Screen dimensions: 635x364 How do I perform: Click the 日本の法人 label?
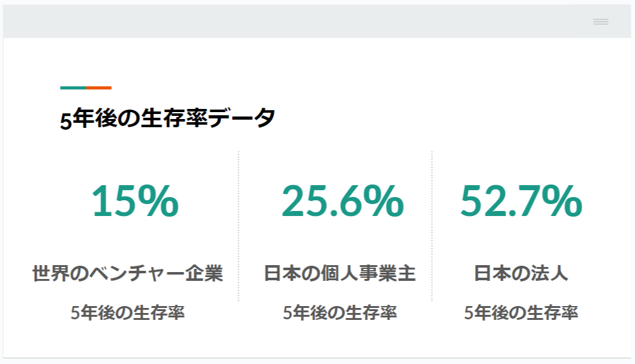click(521, 274)
